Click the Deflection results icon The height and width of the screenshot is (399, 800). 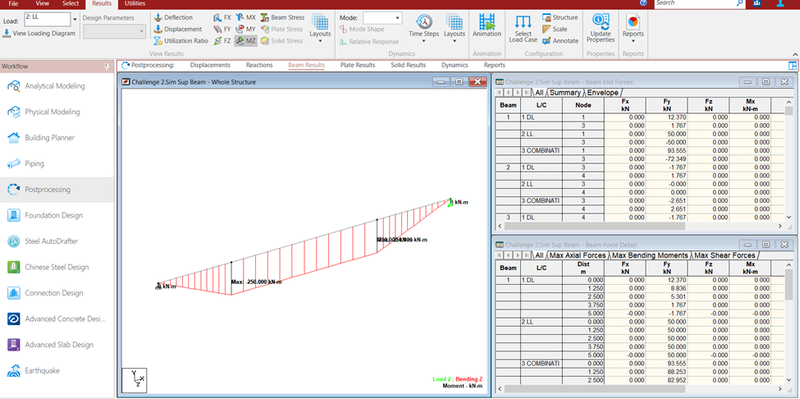point(158,17)
